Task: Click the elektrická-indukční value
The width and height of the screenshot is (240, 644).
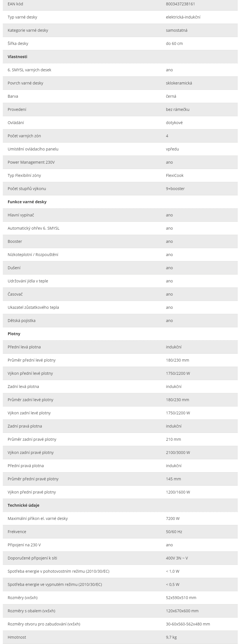Action: pos(183,17)
